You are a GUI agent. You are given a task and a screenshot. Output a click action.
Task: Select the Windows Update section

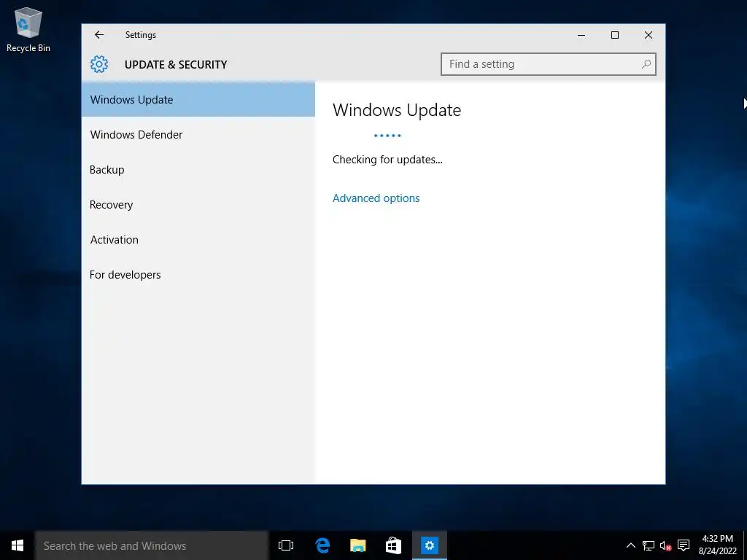pyautogui.click(x=198, y=99)
